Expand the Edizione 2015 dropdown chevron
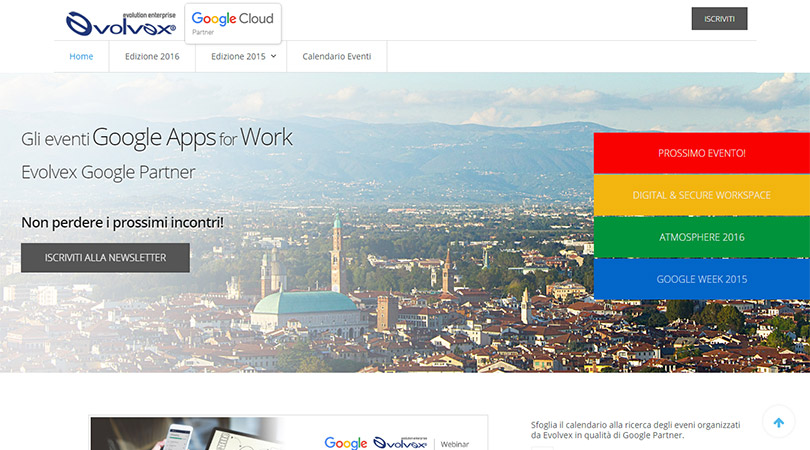 tap(273, 56)
